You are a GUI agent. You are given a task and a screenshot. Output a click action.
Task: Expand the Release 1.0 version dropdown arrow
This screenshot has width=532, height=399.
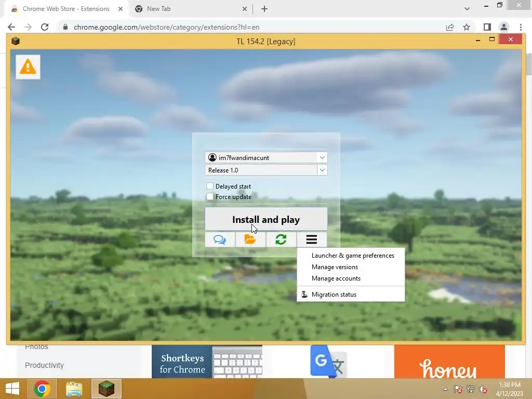tap(322, 170)
